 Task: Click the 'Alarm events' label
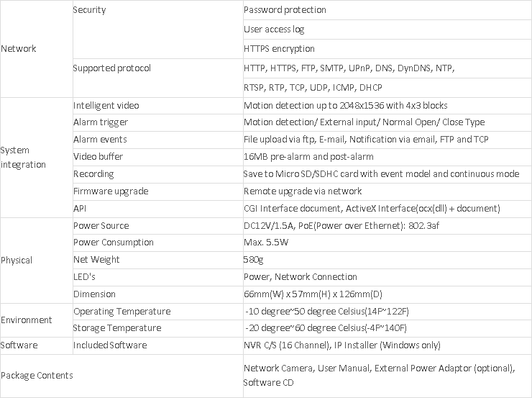[100, 140]
